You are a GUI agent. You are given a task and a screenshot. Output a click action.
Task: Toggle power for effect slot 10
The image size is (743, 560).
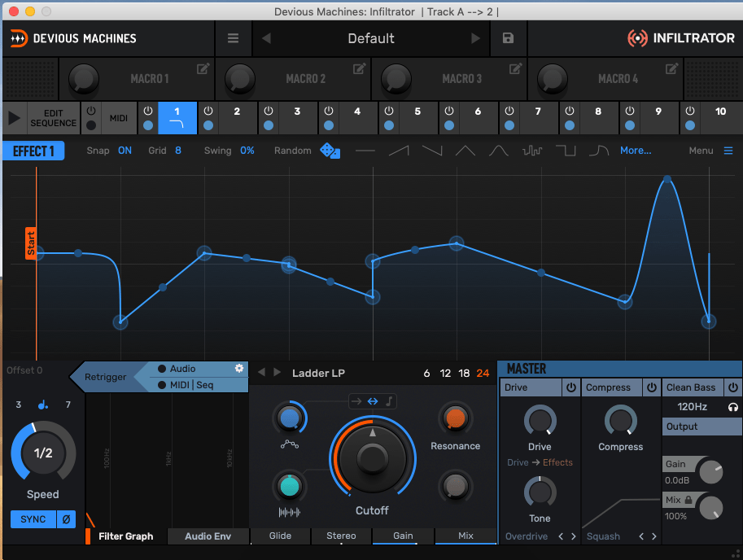tap(690, 111)
